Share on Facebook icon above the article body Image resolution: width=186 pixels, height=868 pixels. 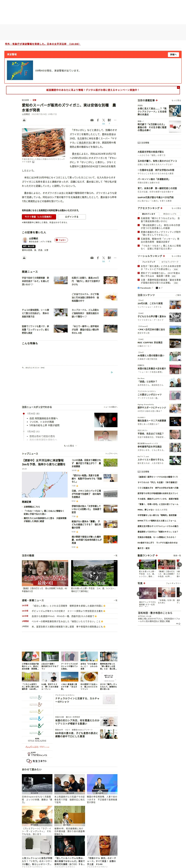(x=98, y=120)
